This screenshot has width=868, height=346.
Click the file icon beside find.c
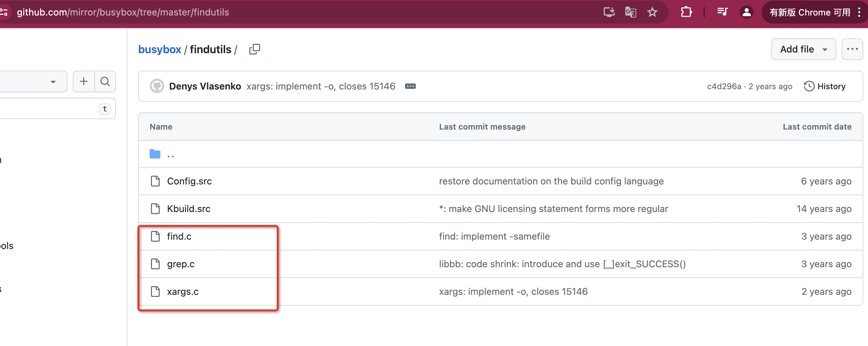click(155, 236)
